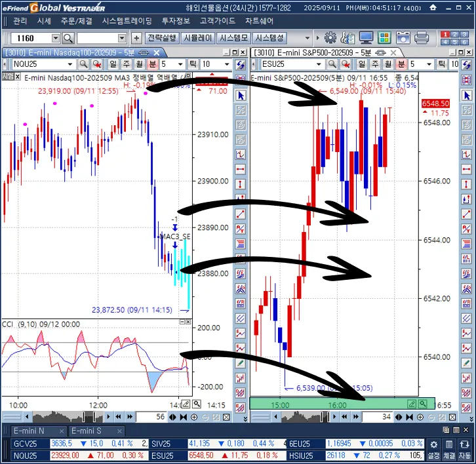The image size is (476, 464).
Task: Open the colored grid layout icon
Action: (384, 38)
